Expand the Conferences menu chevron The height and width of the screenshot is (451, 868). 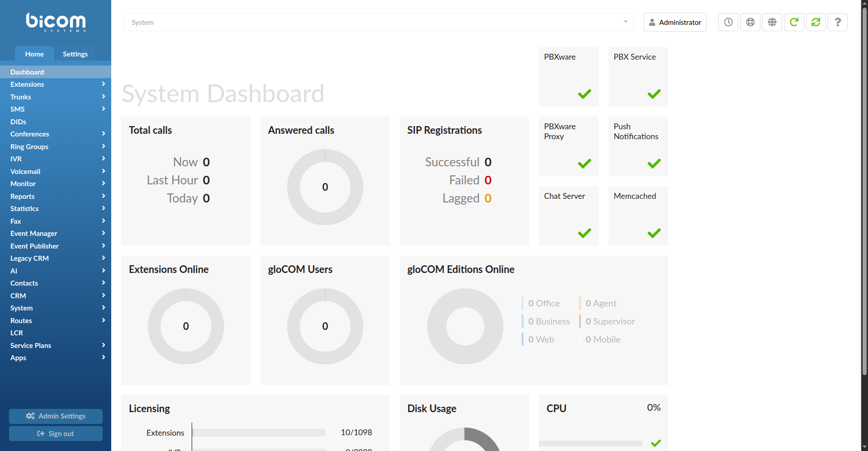(104, 134)
